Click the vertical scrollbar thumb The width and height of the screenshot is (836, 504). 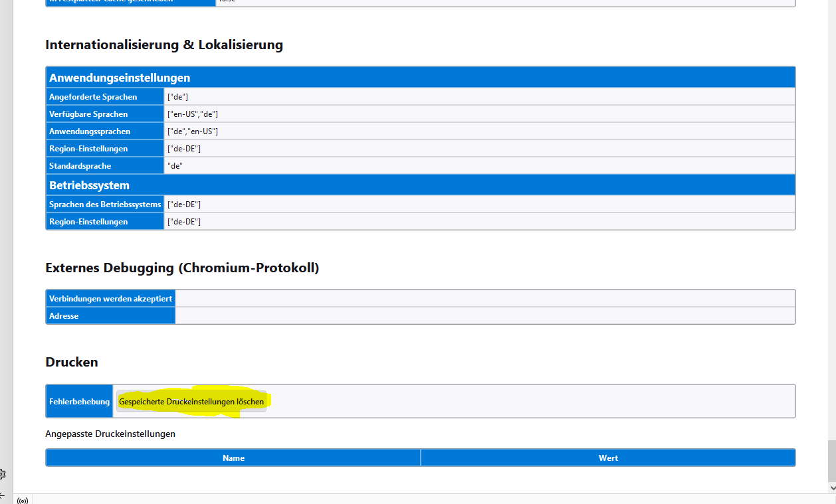tap(831, 460)
